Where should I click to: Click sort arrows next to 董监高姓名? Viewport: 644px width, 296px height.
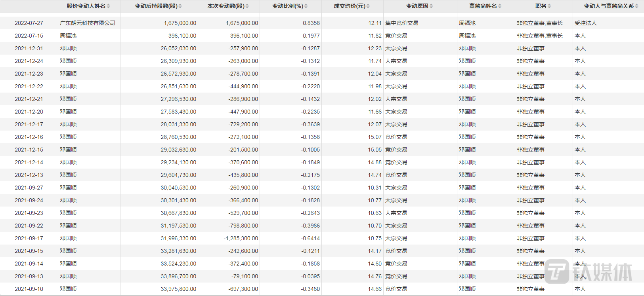click(500, 6)
